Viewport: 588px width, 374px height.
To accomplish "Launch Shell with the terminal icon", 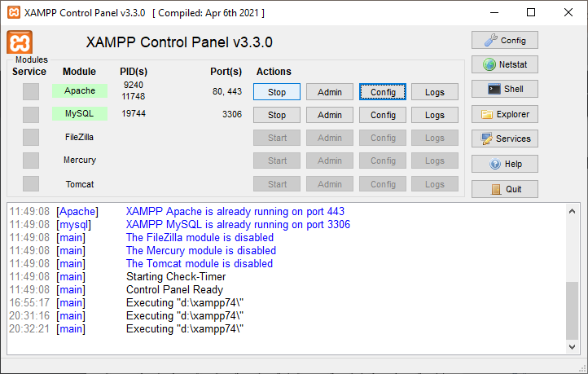I will coord(505,89).
